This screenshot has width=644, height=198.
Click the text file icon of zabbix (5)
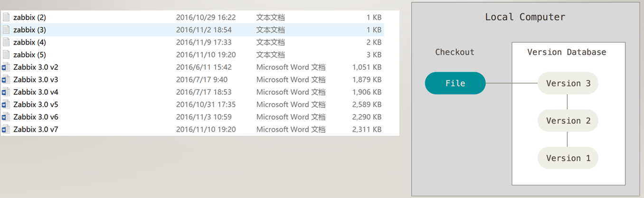6,55
